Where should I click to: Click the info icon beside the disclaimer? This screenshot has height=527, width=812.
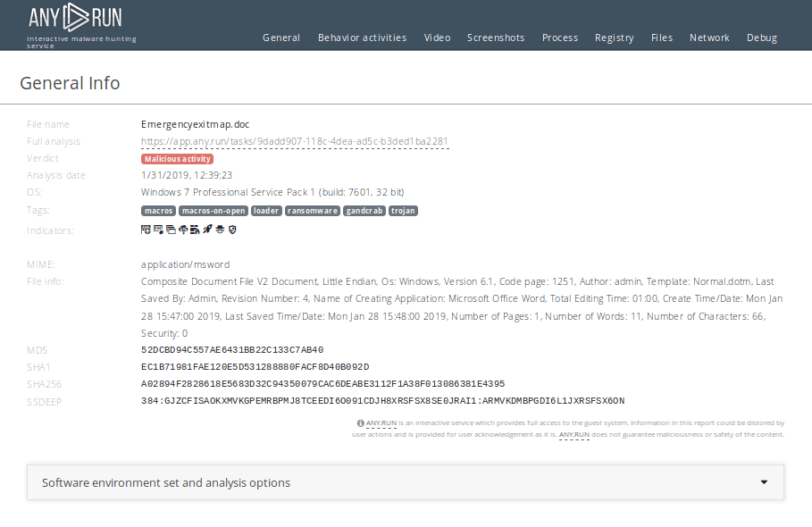[x=360, y=423]
